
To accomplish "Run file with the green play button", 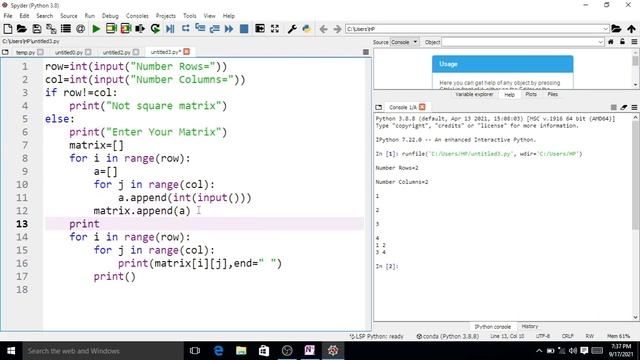I will point(96,29).
